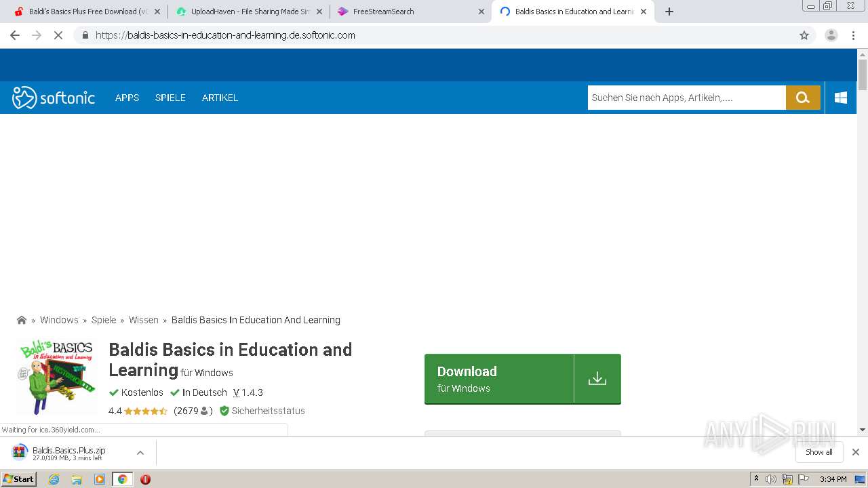Screen dimensions: 868x488
Task: Close the UploadHaven tab
Action: tap(319, 12)
